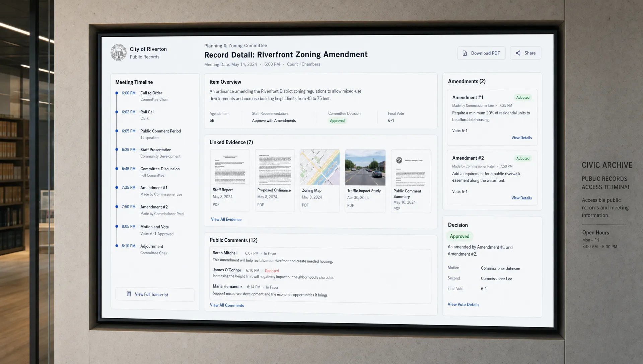Click the Approved badge in Decision panel
Image resolution: width=643 pixels, height=364 pixels.
459,236
